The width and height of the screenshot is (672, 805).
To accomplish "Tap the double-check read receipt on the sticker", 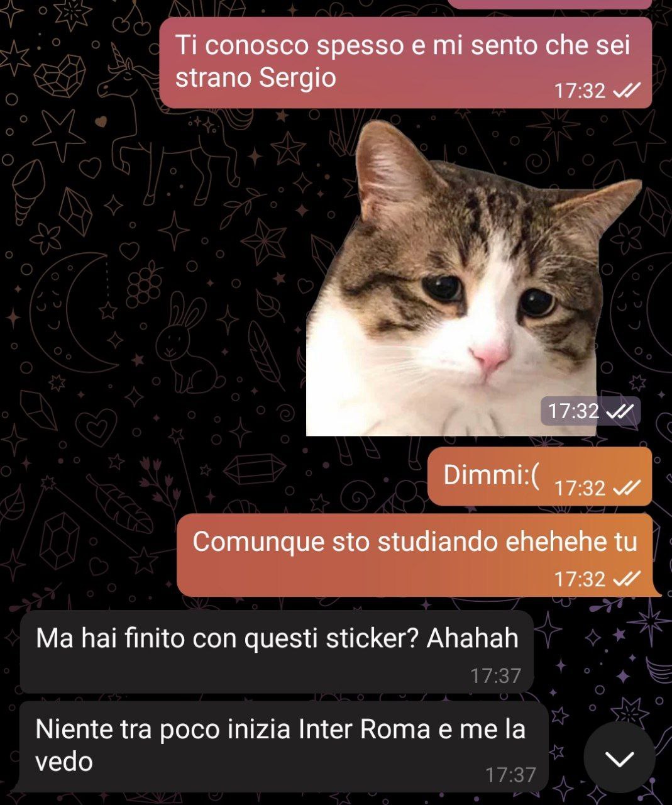I will (x=622, y=411).
